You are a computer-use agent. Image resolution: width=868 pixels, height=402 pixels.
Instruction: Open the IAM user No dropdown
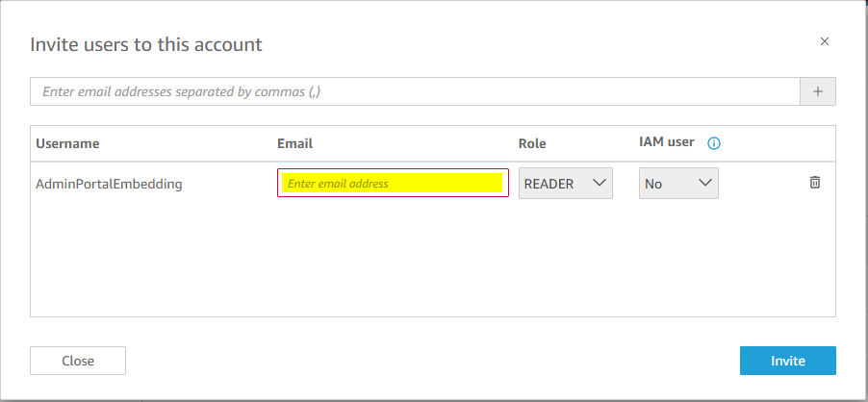coord(678,183)
